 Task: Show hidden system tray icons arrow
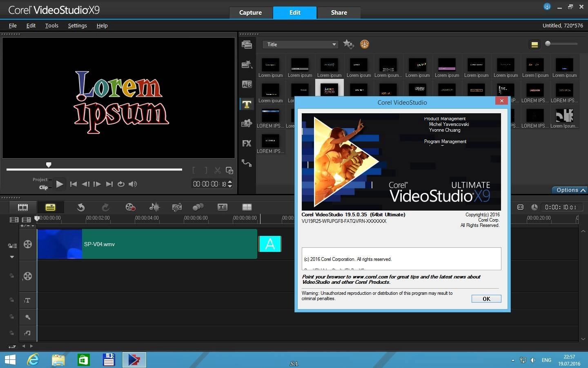click(x=513, y=360)
